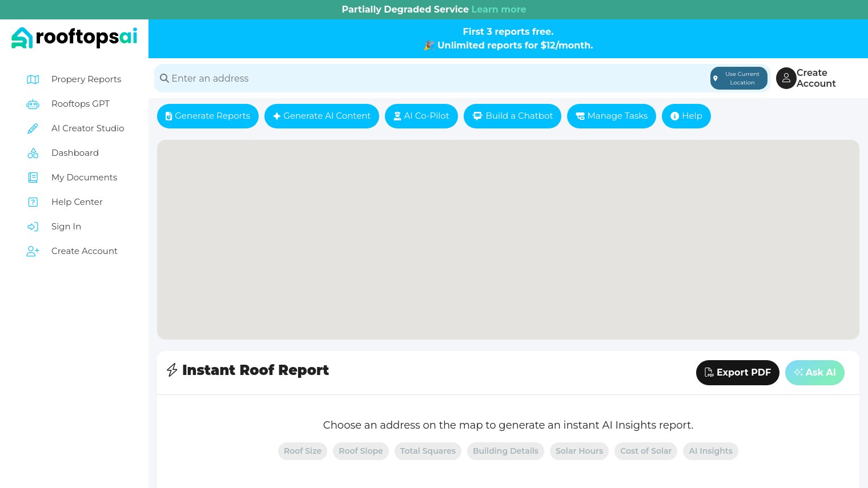This screenshot has width=868, height=488.
Task: Click the shapes icon beside Dashboard
Action: [x=33, y=153]
